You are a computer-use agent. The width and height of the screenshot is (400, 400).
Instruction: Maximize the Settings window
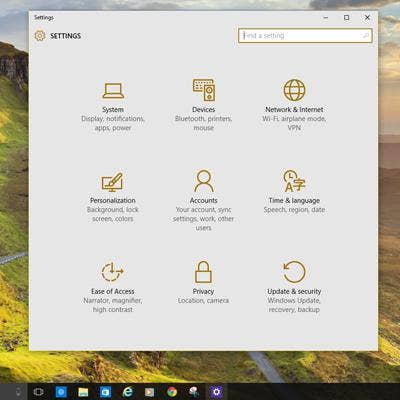point(347,17)
